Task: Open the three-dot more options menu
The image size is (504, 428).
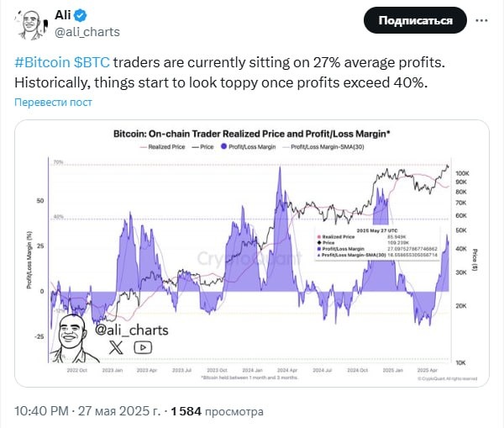Action: click(x=481, y=20)
